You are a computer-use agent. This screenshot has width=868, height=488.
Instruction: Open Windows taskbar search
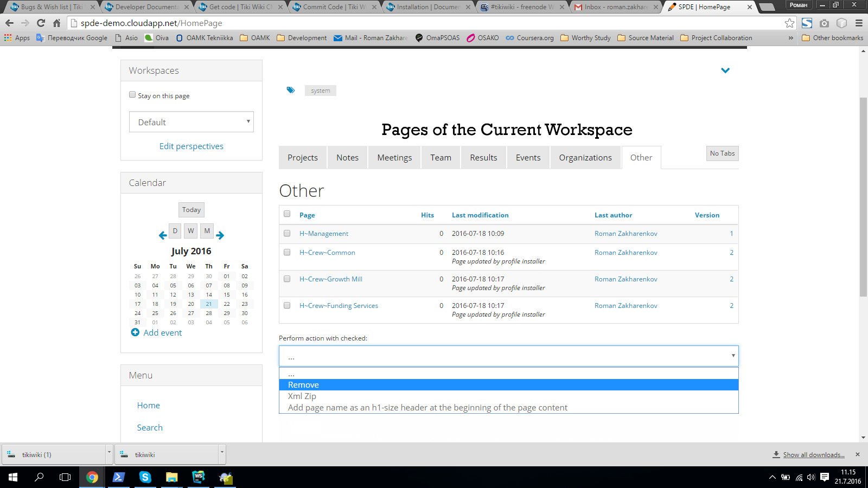[x=39, y=477]
